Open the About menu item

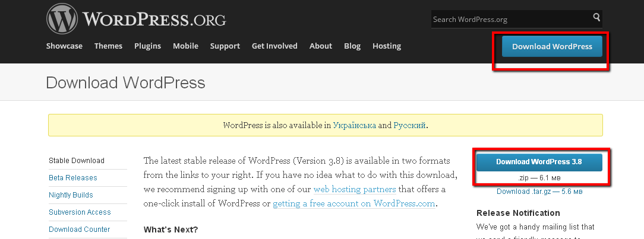point(320,46)
